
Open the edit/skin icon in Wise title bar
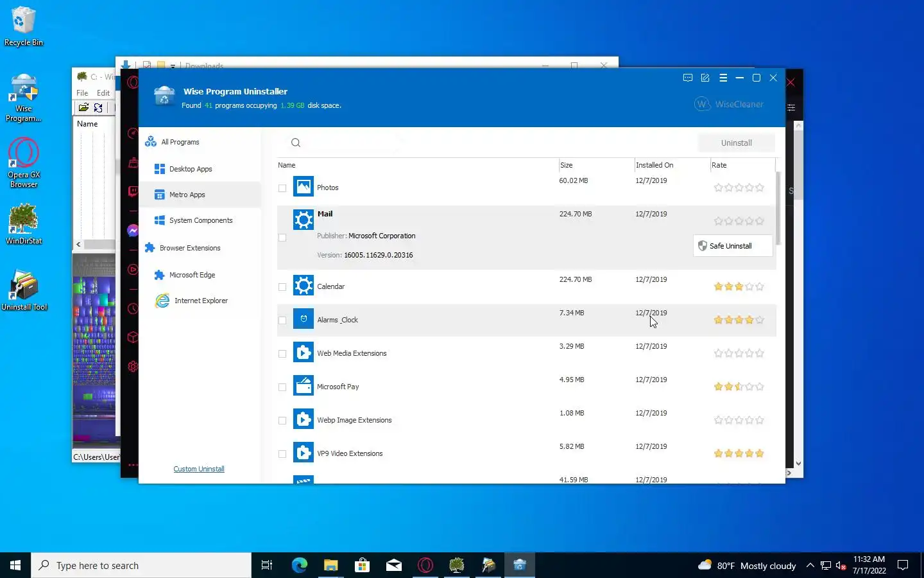point(705,78)
